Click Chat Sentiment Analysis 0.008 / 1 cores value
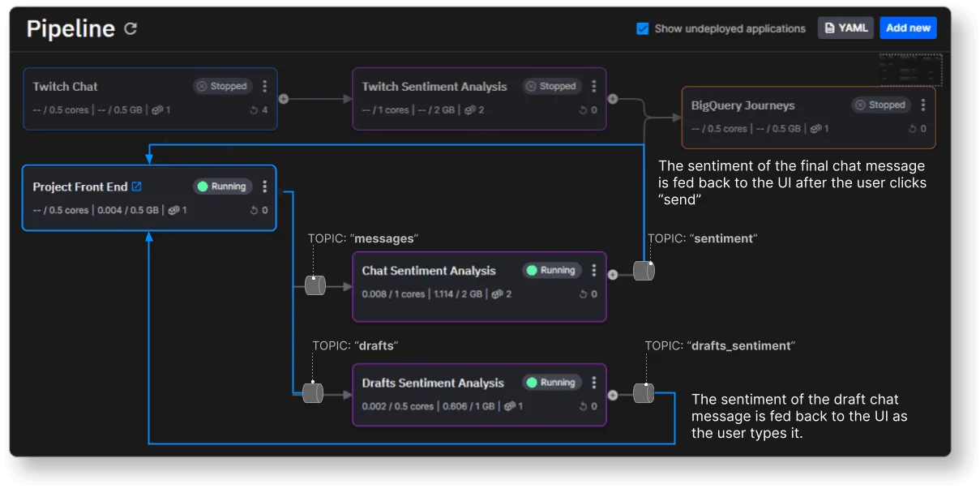 coord(393,294)
